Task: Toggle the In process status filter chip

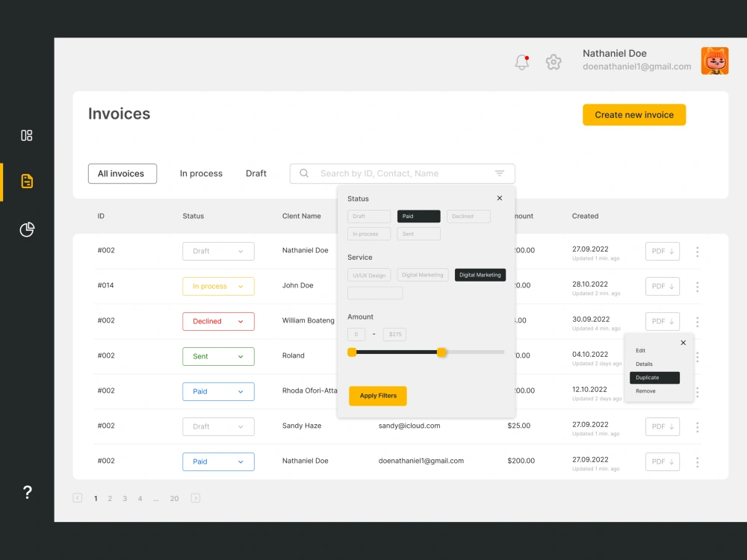Action: [x=369, y=234]
